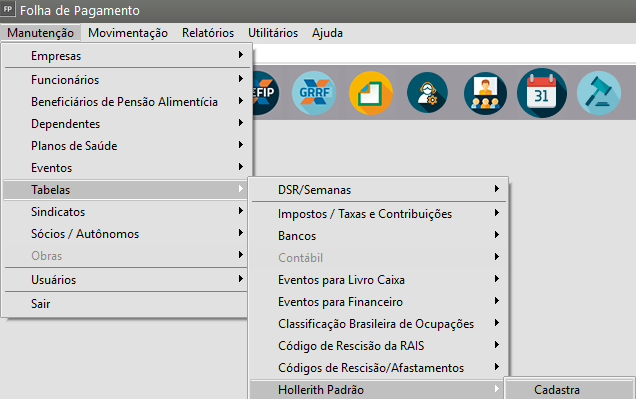Open the Ajuda menu
Viewport: 636px width, 399px height.
[x=327, y=33]
